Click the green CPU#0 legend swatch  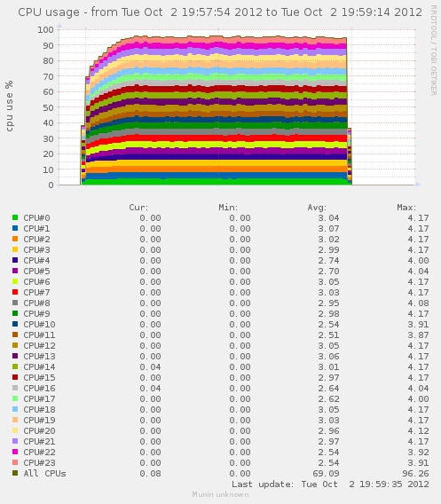[15, 217]
